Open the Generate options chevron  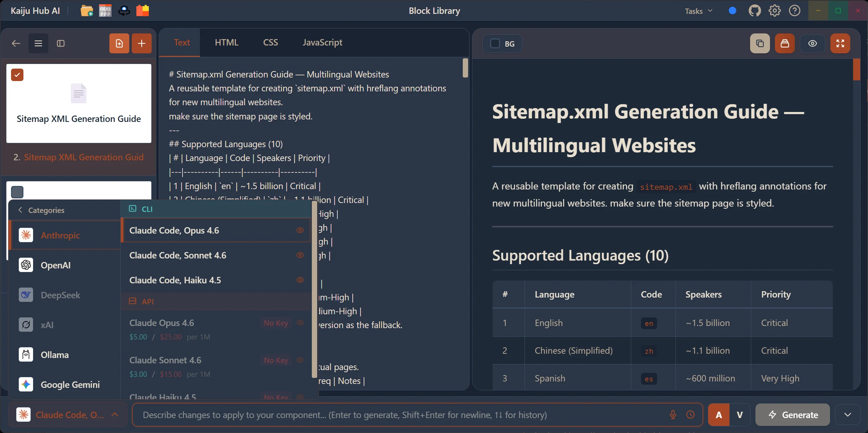(847, 415)
